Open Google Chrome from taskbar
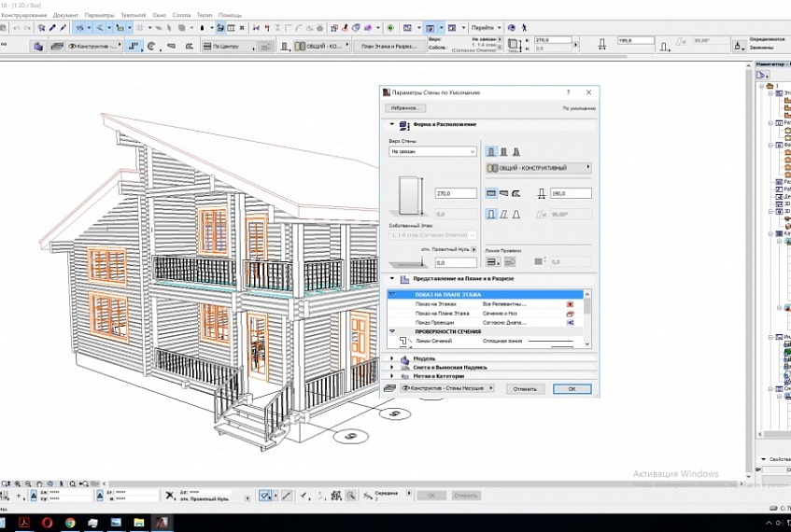Viewport: 791px width, 532px height. tap(70, 523)
